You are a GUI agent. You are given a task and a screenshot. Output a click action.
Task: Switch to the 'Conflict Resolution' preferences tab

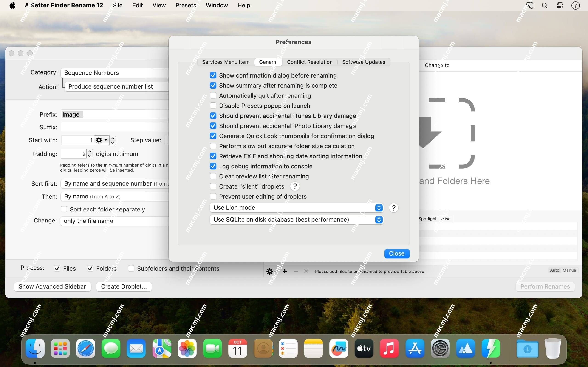click(x=310, y=62)
